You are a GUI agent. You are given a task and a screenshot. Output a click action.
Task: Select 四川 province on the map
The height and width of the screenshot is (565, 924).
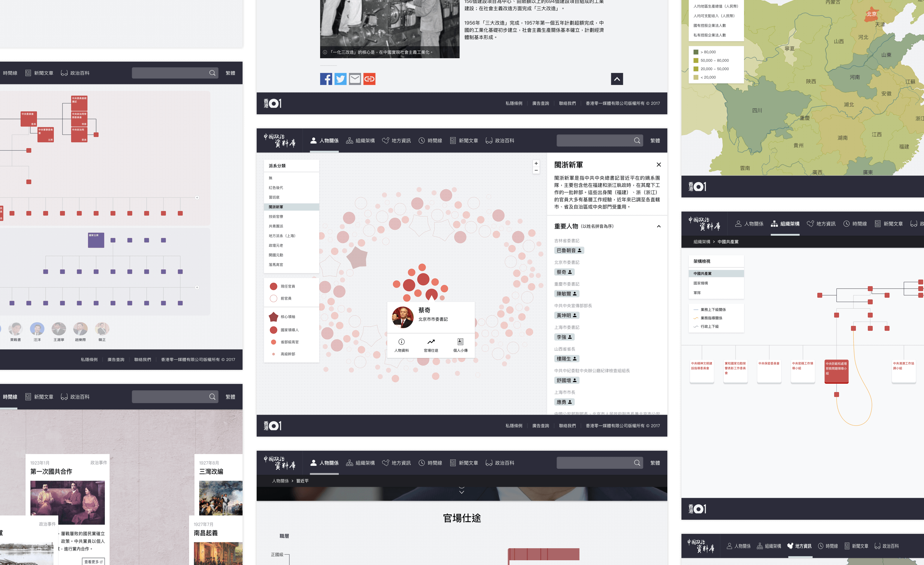click(757, 111)
